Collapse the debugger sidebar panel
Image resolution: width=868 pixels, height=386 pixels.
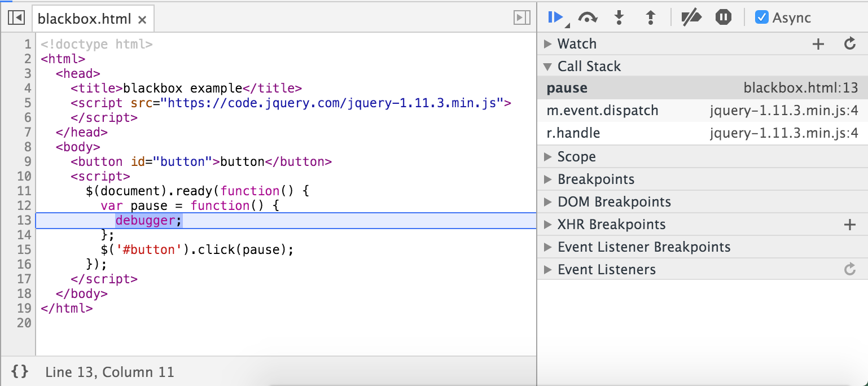[x=521, y=19]
